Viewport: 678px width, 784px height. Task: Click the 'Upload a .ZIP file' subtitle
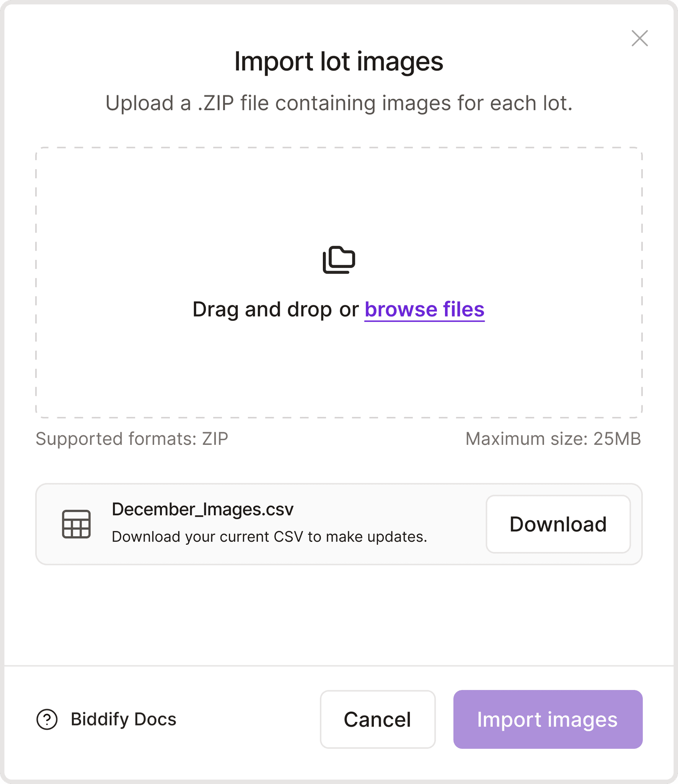[x=339, y=103]
